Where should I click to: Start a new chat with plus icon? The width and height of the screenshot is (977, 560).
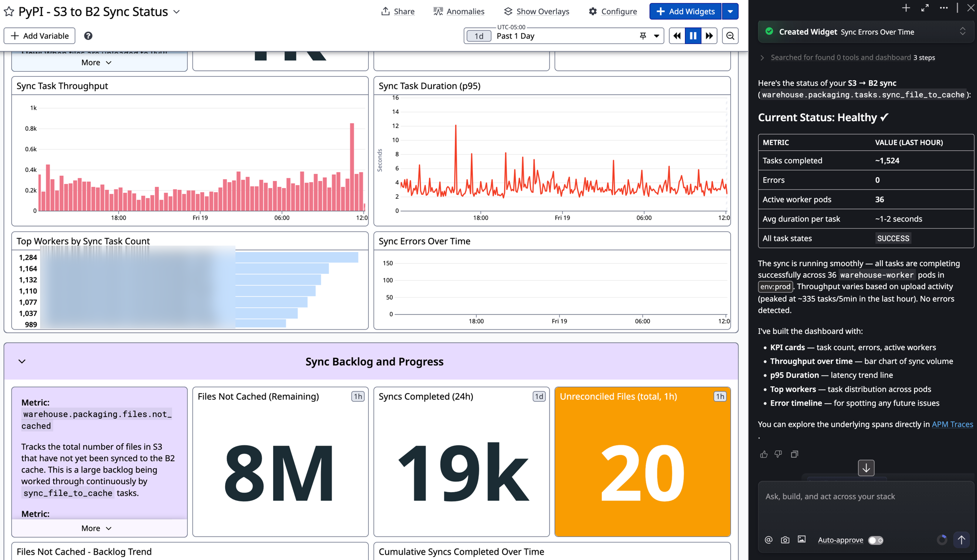(906, 8)
